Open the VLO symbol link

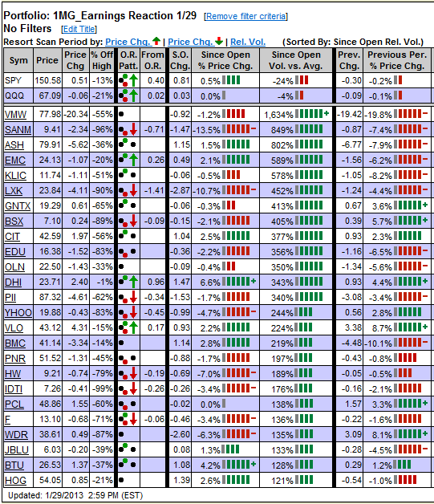click(14, 328)
